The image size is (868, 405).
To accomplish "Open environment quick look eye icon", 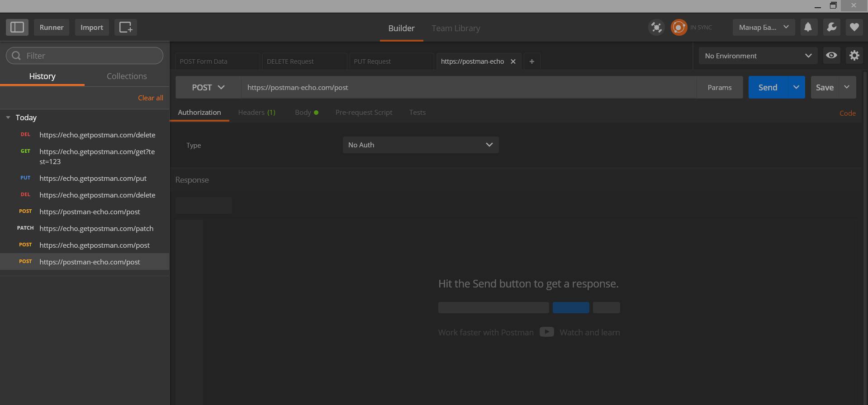I will 831,56.
